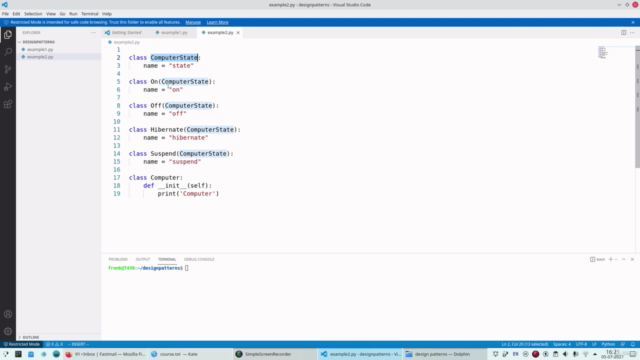Screen dimensions: 640x360
Task: Close the example2.py editor tab
Action: click(238, 33)
